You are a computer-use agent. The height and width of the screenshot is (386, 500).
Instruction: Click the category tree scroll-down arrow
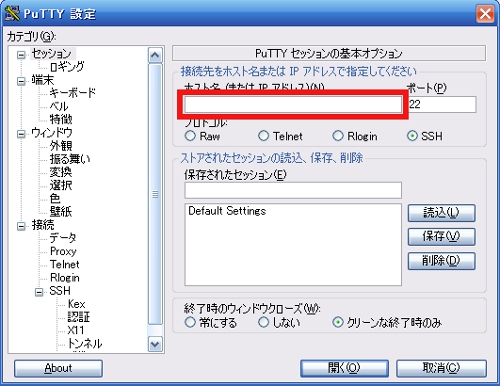[x=155, y=344]
